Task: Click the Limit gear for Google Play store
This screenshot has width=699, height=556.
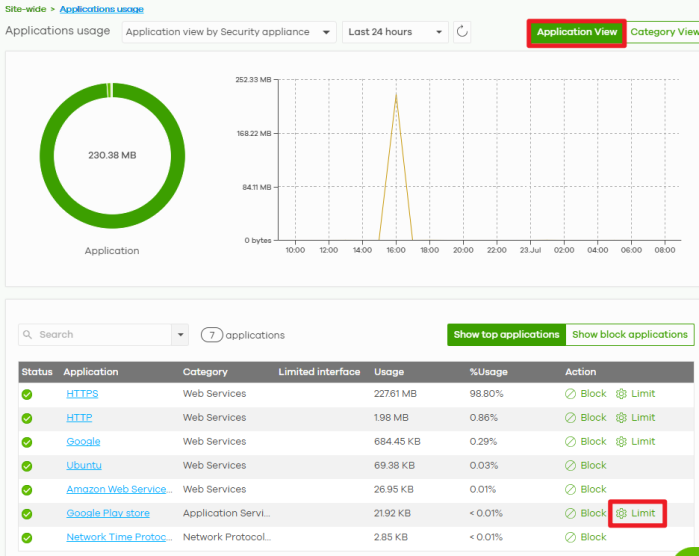Action: coord(621,513)
